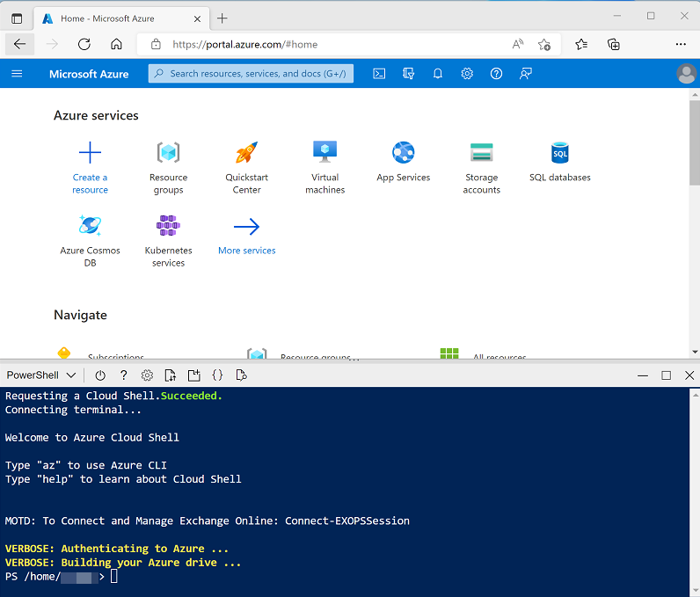
Task: Open the browser tab actions menu
Action: coord(17,18)
